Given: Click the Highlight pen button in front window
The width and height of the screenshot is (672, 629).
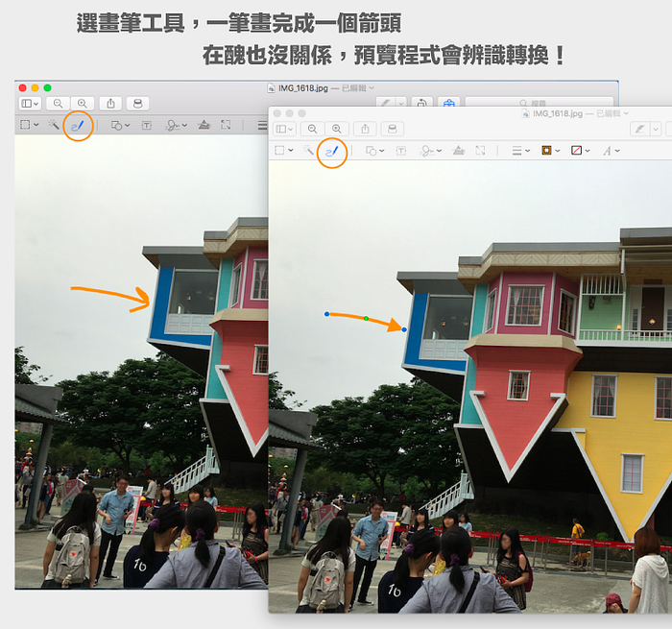Looking at the screenshot, I should click(x=640, y=129).
